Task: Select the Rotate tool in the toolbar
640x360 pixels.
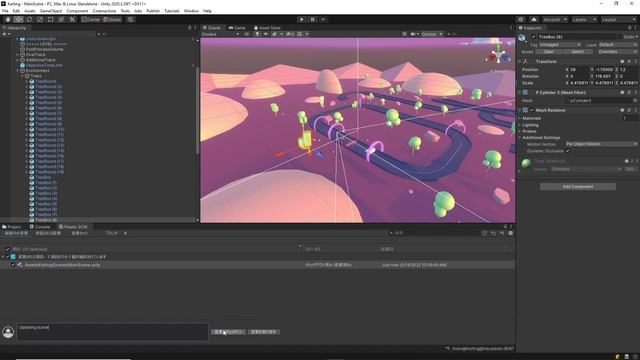Action: point(29,19)
